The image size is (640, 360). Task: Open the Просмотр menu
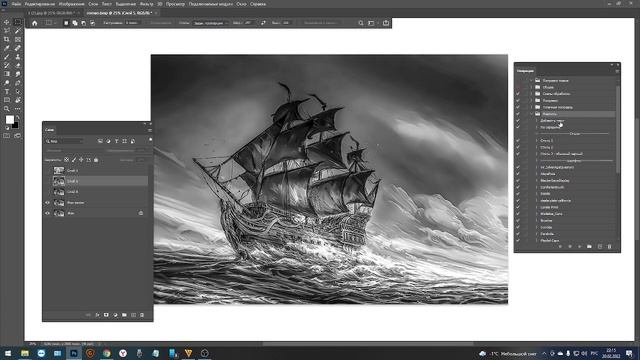click(175, 4)
